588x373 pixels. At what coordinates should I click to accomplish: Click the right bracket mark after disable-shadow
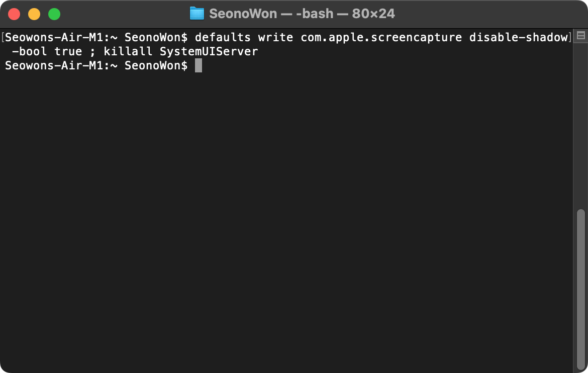coord(570,38)
